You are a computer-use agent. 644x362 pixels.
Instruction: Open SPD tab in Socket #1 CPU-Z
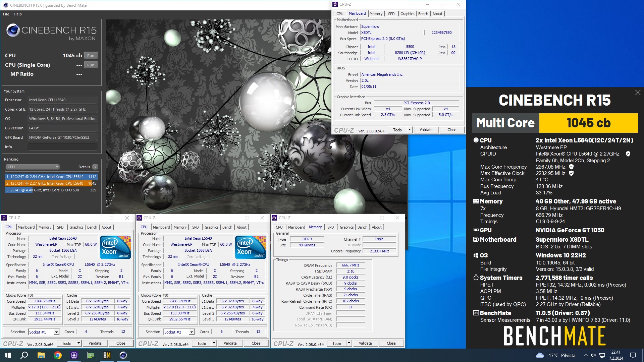tap(60, 227)
